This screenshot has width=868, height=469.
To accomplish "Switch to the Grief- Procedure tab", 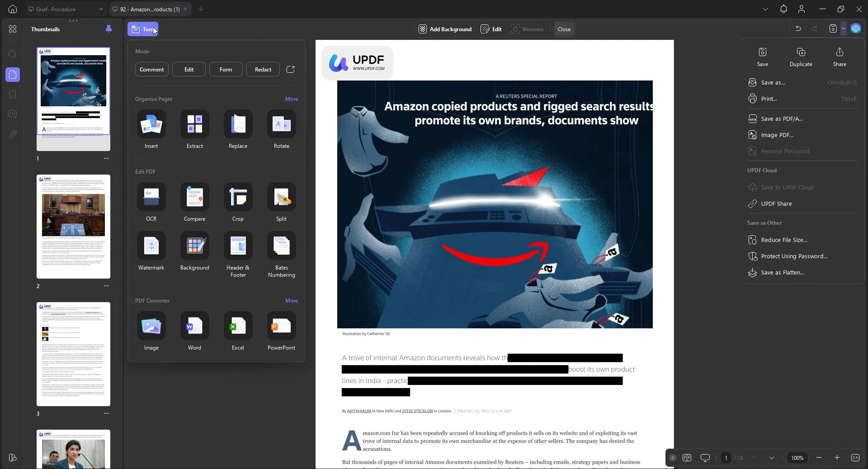I will click(x=56, y=9).
